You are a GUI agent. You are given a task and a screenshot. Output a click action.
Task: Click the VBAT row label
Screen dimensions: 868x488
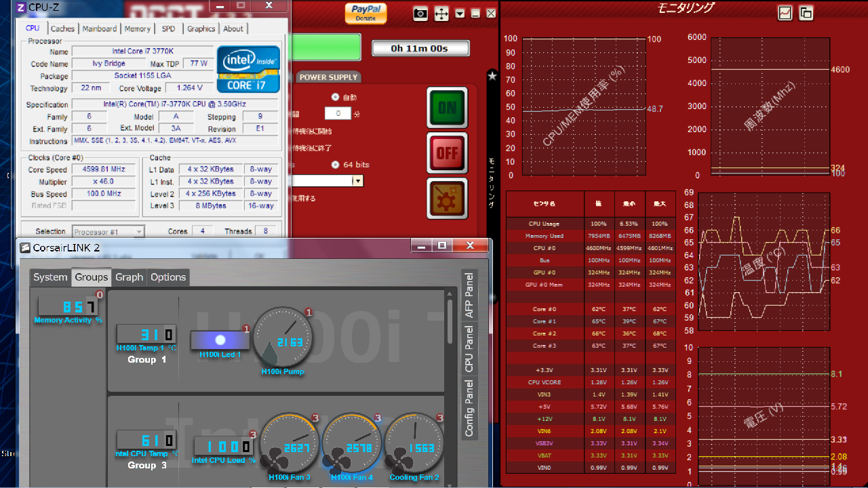[x=545, y=455]
